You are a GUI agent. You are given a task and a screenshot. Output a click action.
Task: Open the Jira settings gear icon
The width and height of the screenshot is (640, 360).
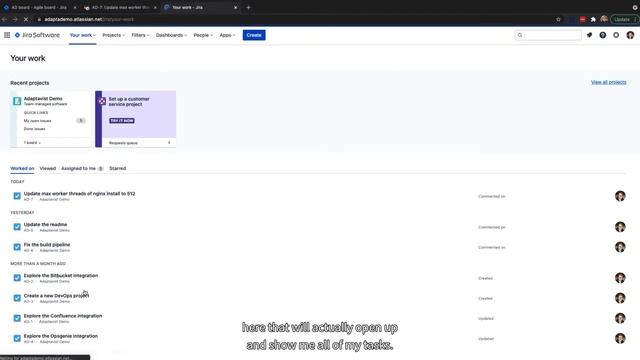click(616, 35)
